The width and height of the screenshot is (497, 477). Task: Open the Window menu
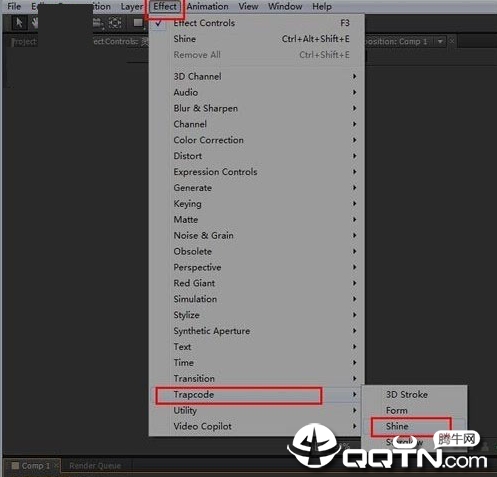[x=285, y=6]
